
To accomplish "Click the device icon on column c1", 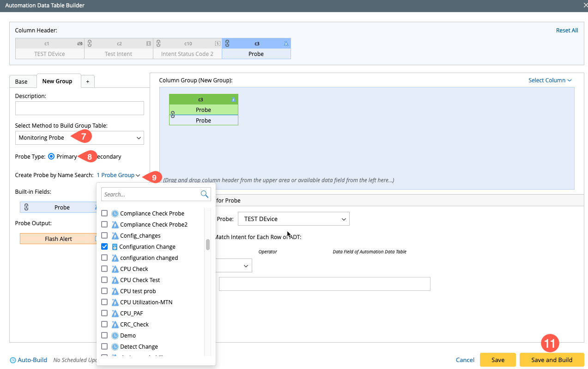I will [79, 43].
